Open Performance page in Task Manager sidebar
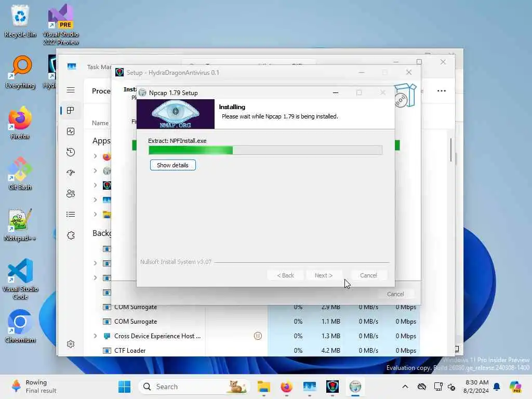Image resolution: width=532 pixels, height=399 pixels. [71, 131]
